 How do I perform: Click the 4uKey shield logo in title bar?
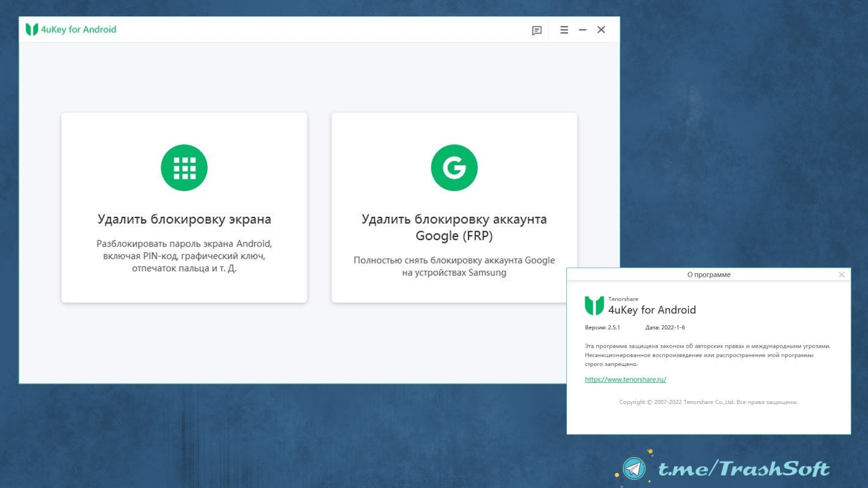(31, 29)
